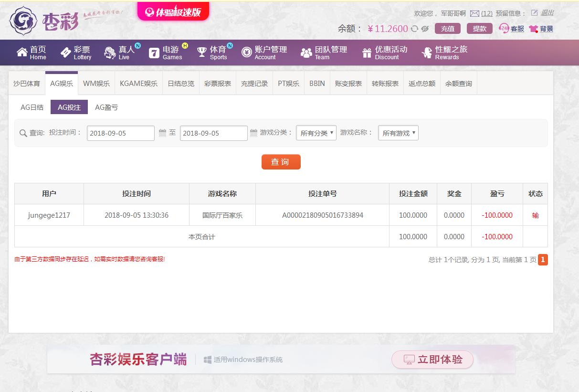Switch to the BBIN tab
This screenshot has height=392, width=579.
(x=316, y=83)
